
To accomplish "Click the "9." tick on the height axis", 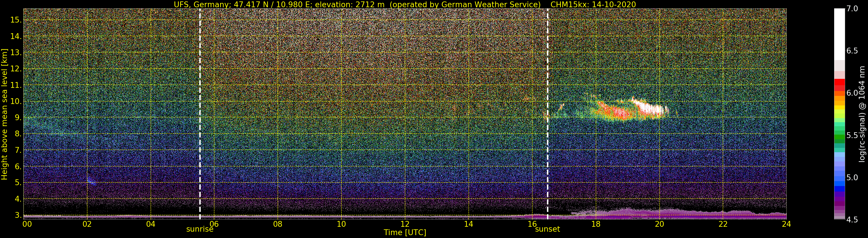I will pos(18,118).
